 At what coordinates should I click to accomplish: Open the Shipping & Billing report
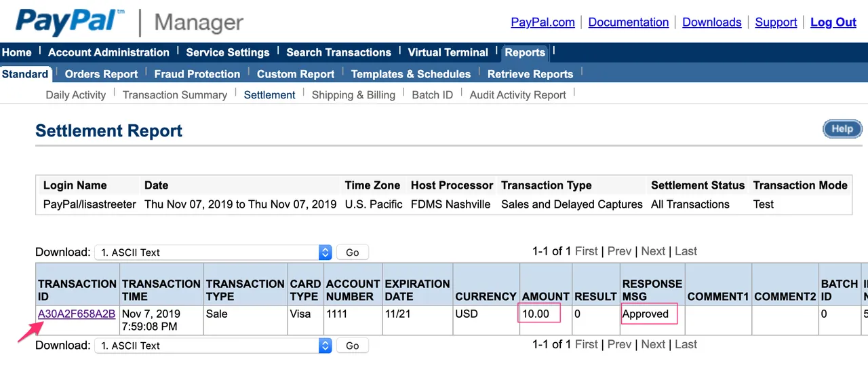point(353,95)
